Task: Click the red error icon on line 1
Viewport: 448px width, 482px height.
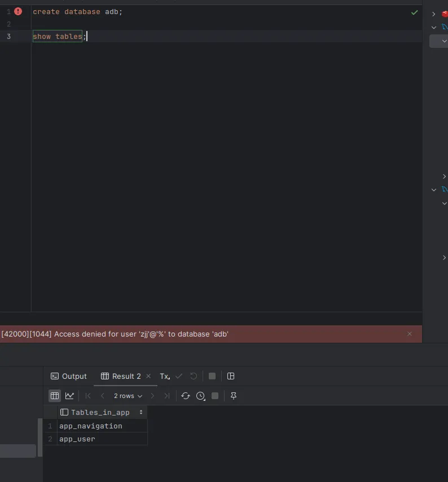Action: pyautogui.click(x=18, y=11)
